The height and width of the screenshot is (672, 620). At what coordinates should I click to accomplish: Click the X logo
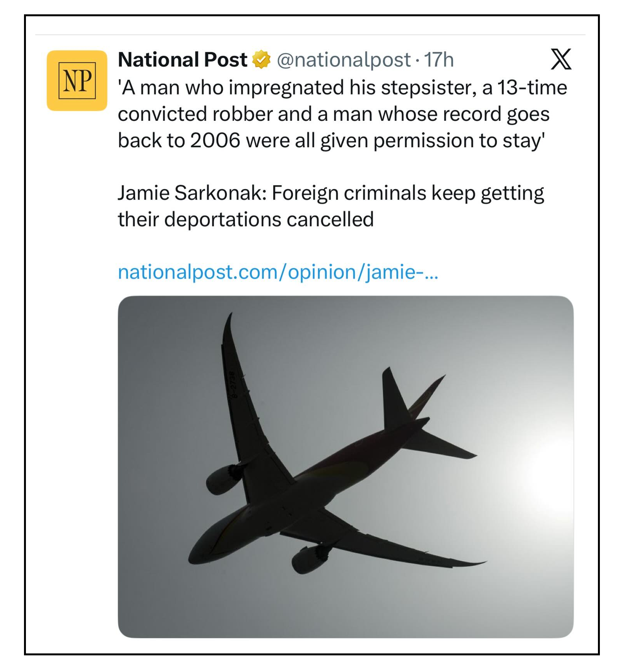tap(561, 59)
